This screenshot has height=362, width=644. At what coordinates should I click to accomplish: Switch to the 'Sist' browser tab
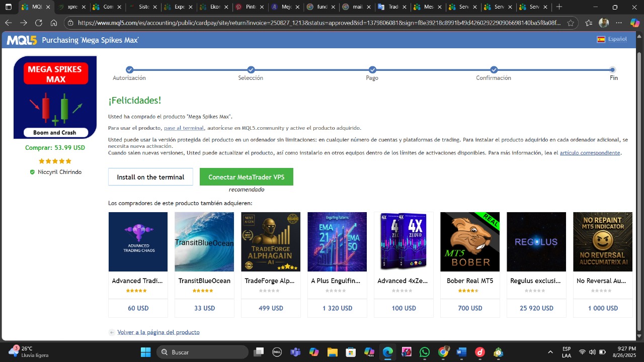pyautogui.click(x=142, y=7)
